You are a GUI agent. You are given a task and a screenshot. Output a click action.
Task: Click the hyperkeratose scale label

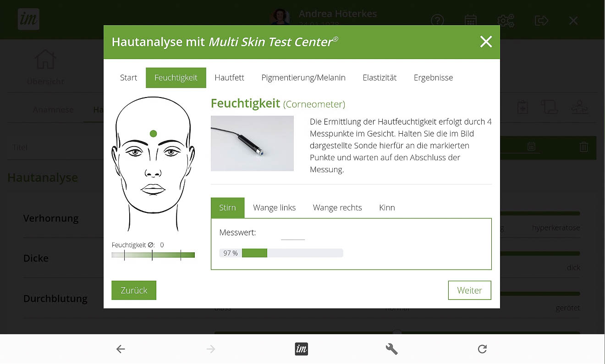[x=556, y=228]
